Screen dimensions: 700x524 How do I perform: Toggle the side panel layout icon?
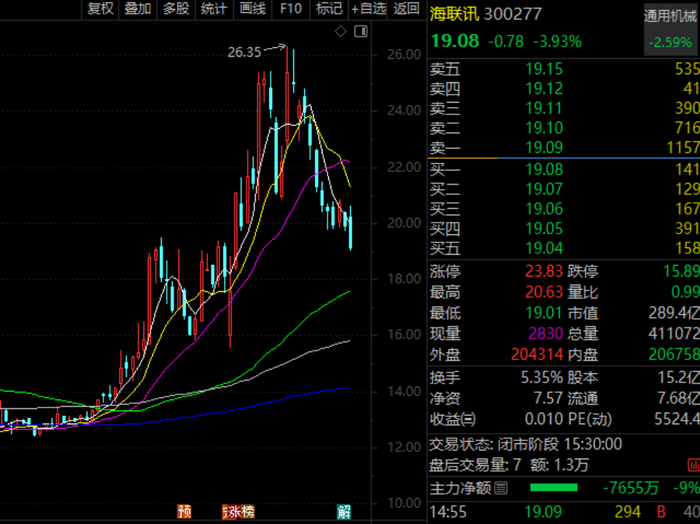pyautogui.click(x=361, y=32)
